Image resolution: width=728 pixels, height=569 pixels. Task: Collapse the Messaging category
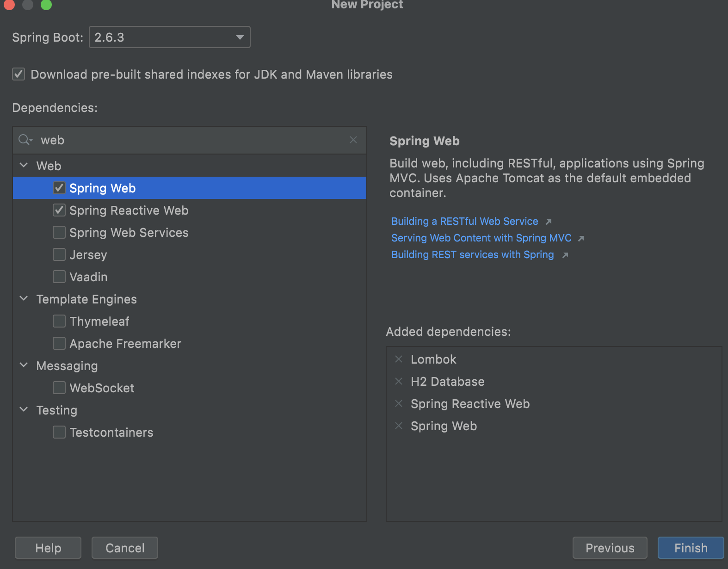coord(24,365)
